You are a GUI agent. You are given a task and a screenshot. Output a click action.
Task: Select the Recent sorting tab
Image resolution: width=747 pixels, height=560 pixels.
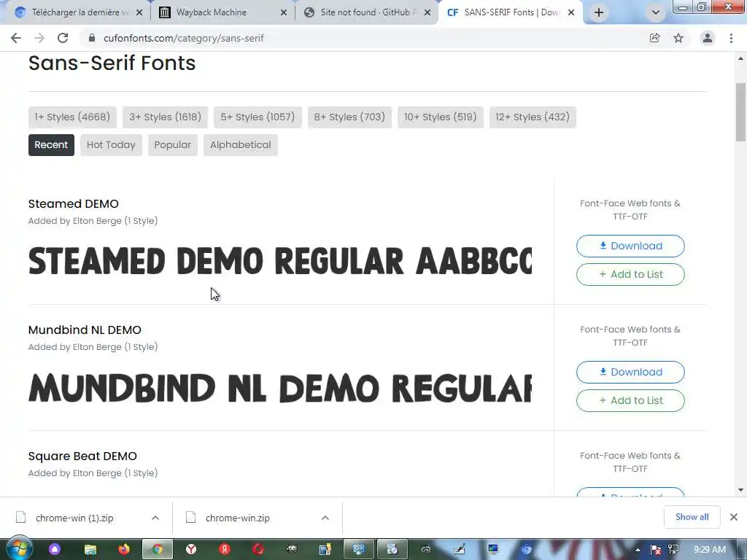click(52, 145)
